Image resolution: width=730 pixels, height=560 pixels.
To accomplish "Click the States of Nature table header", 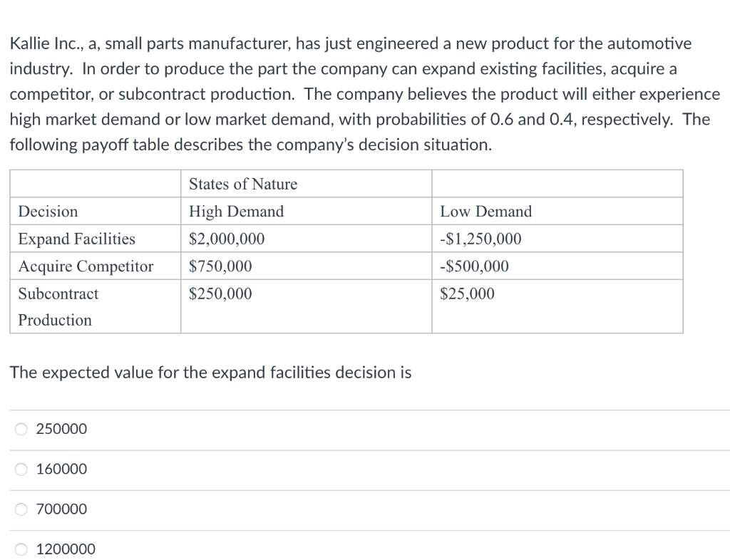I will [x=242, y=184].
